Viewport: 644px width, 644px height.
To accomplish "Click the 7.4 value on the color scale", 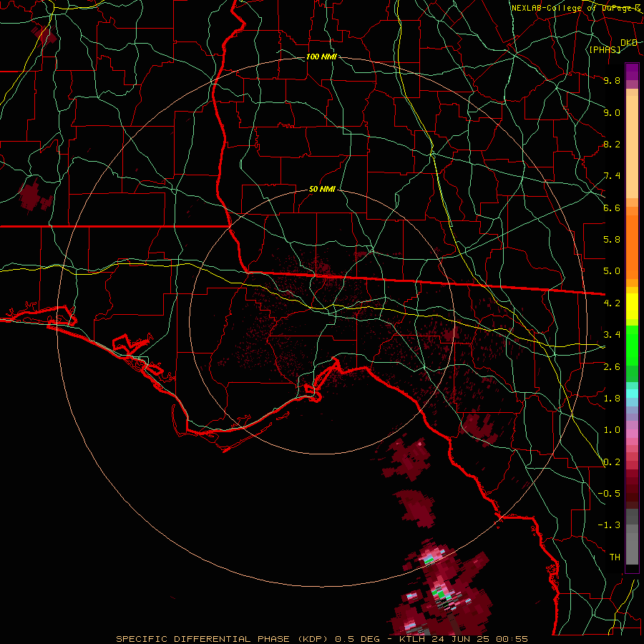I will (612, 176).
